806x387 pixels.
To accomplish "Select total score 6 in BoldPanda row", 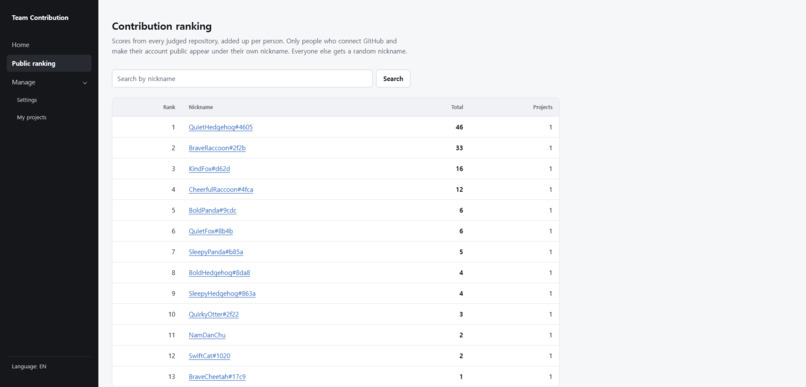I will [461, 211].
